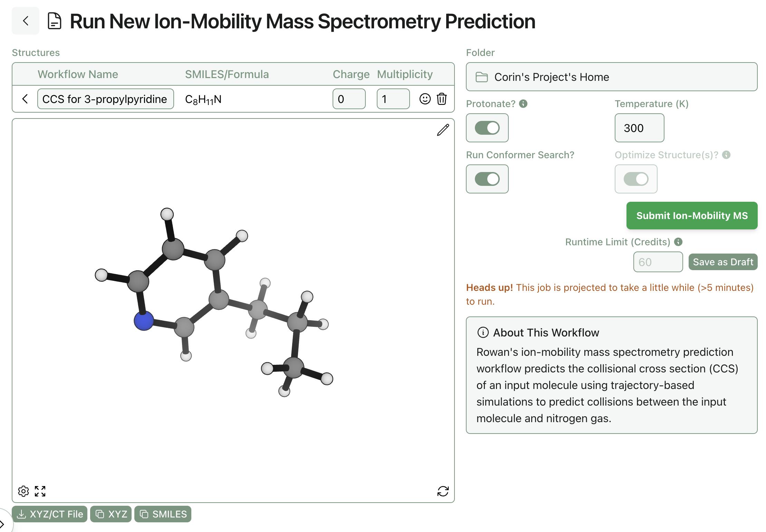Delete the structure with trash icon
The image size is (766, 532).
[442, 99]
